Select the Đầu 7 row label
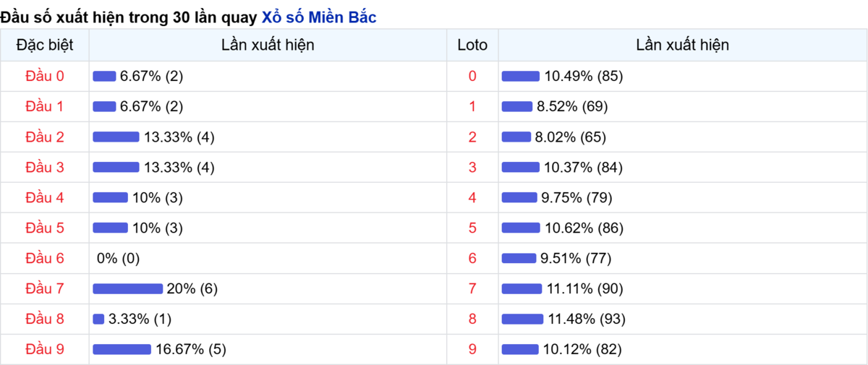Viewport: 868px width, 365px height. pos(45,289)
